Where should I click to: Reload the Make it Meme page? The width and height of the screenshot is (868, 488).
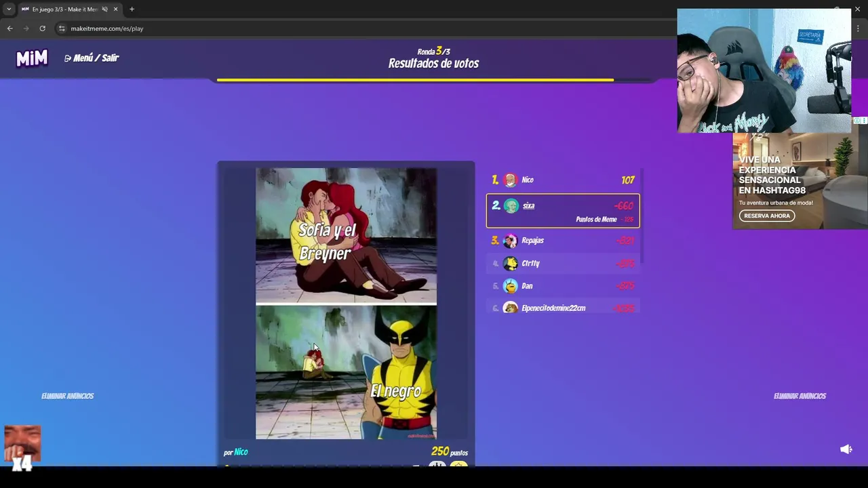tap(42, 28)
